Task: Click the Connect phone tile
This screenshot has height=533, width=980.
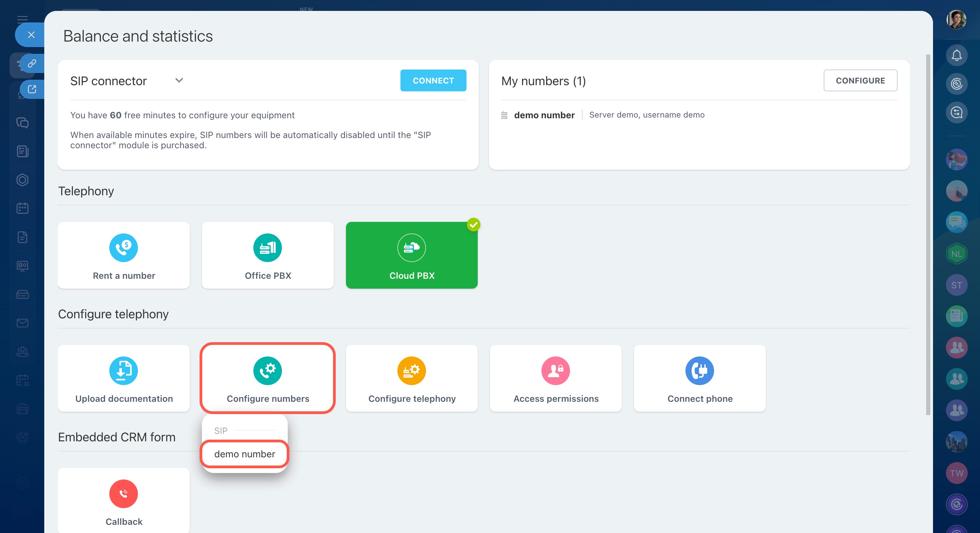Action: point(699,378)
